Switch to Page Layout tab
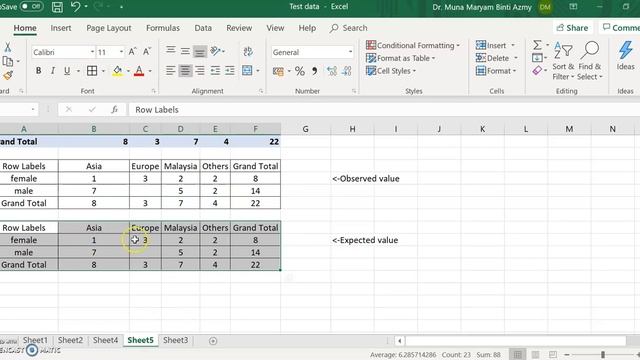The height and width of the screenshot is (360, 640). point(109,28)
